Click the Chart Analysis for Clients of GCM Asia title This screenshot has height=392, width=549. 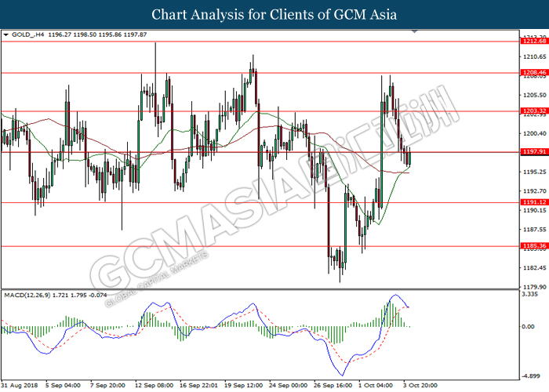(274, 15)
